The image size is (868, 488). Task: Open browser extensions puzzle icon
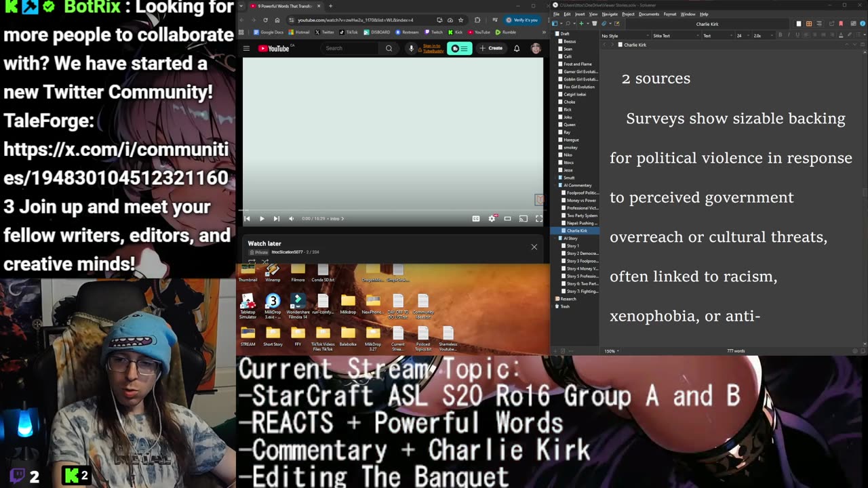coord(477,20)
